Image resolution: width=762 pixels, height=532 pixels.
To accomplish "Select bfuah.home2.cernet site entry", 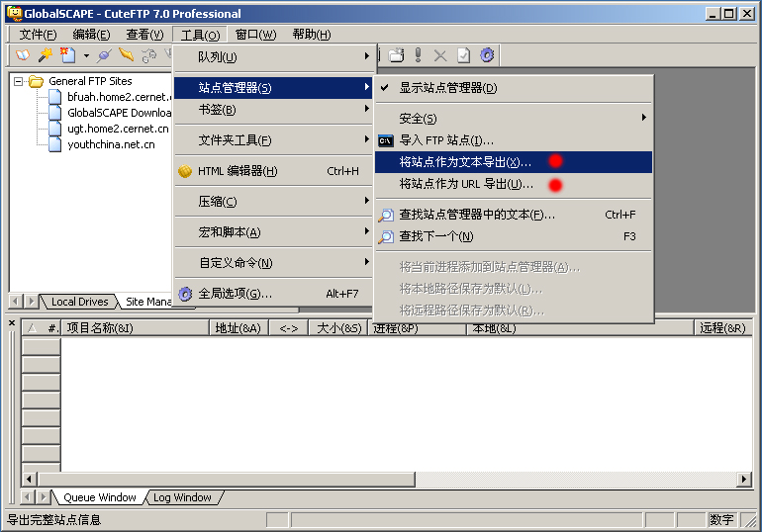I will click(120, 97).
